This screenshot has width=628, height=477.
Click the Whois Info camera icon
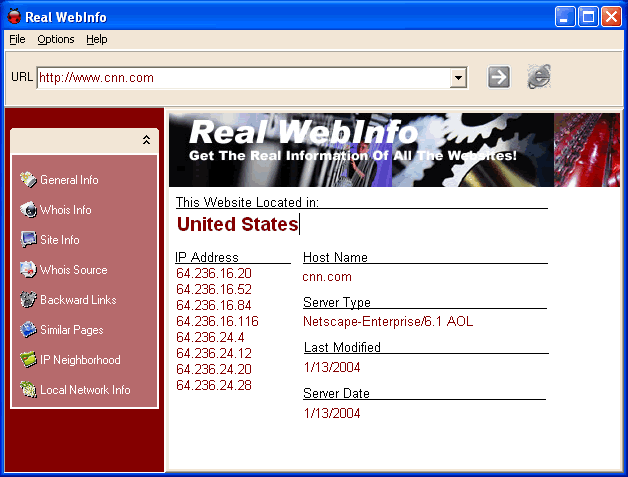(x=28, y=210)
